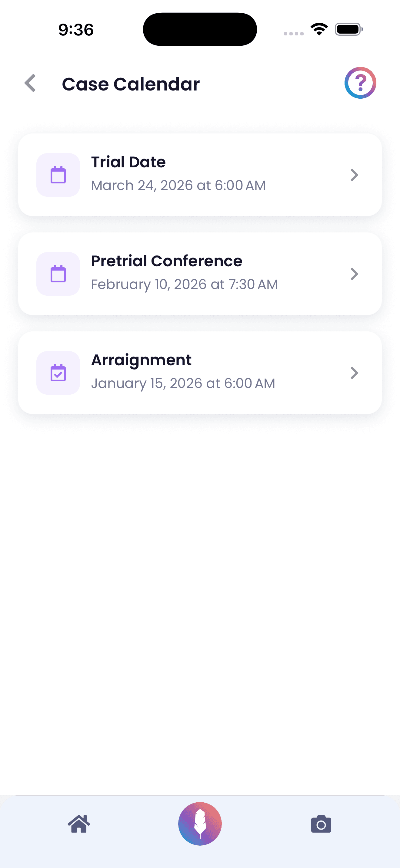
Task: Tap the Trial Date calendar icon
Action: [58, 175]
